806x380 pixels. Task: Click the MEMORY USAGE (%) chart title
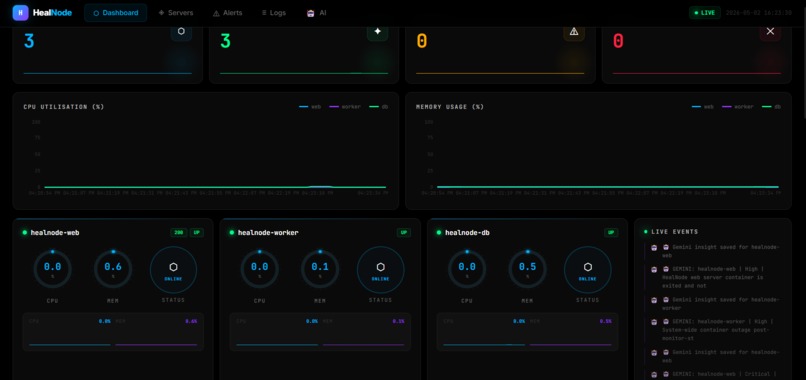450,107
